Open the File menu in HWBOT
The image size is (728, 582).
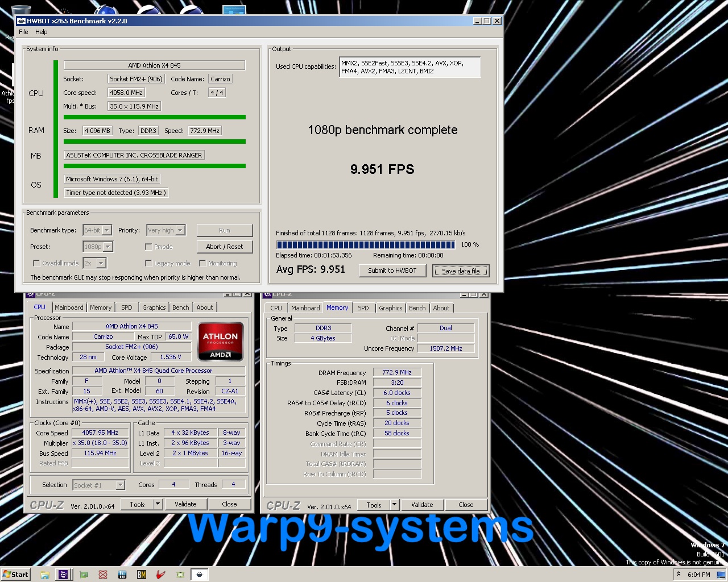pyautogui.click(x=23, y=32)
